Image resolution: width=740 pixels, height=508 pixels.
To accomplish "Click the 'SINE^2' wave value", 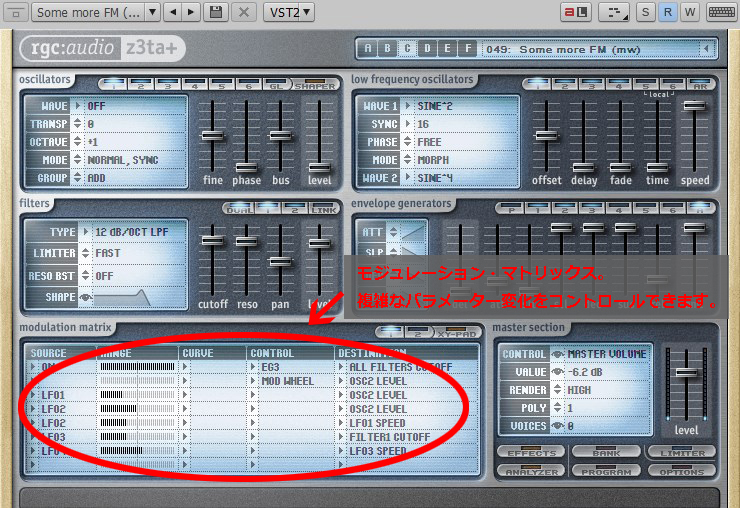I will pyautogui.click(x=435, y=106).
